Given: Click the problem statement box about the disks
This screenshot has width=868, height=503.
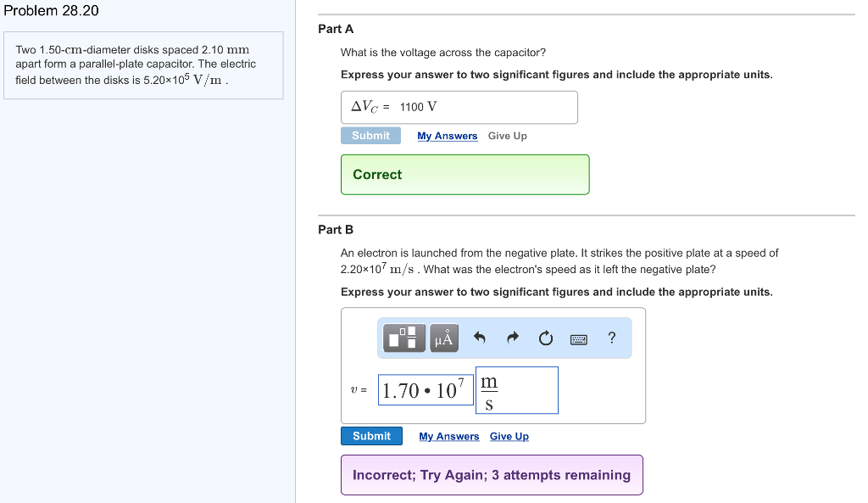Looking at the screenshot, I should 143,65.
